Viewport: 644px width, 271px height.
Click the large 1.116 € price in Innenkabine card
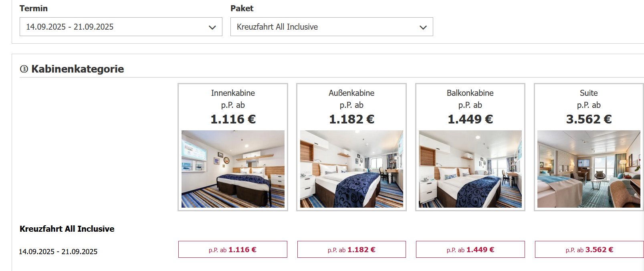(233, 119)
